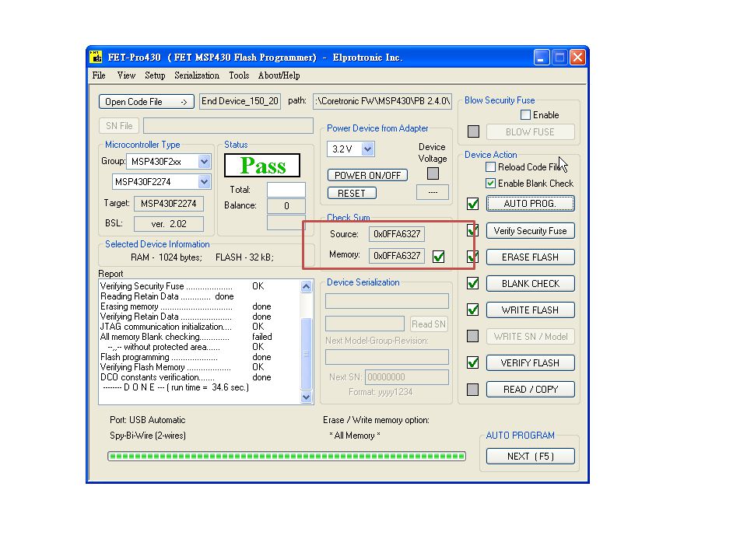The width and height of the screenshot is (747, 560).
Task: Click the Report scrollbar down arrow
Action: click(307, 397)
